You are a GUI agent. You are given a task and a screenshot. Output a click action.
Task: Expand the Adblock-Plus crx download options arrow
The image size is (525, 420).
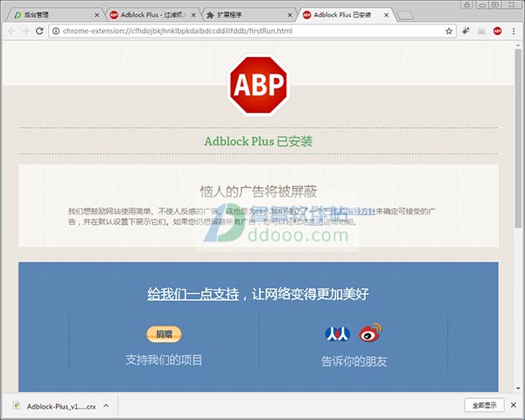pos(106,406)
